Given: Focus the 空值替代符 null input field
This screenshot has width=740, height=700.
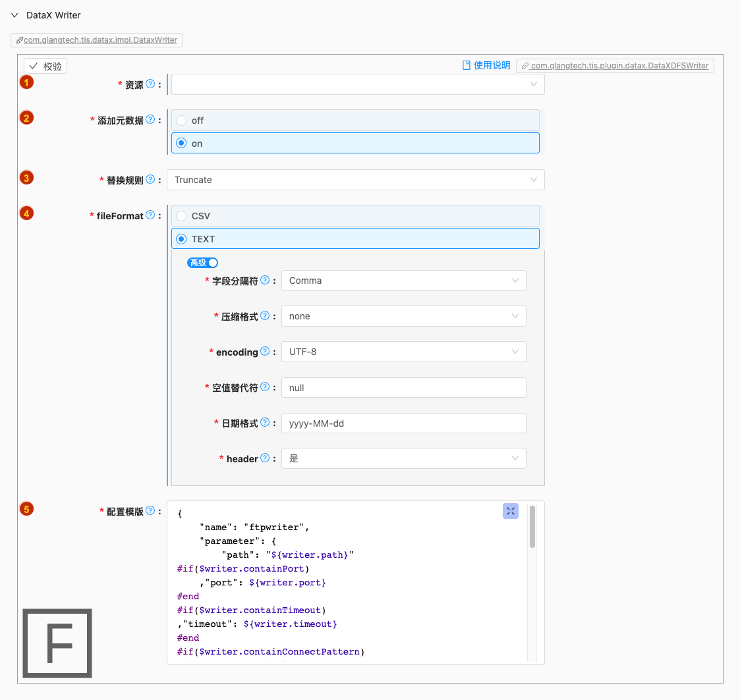Looking at the screenshot, I should 404,388.
